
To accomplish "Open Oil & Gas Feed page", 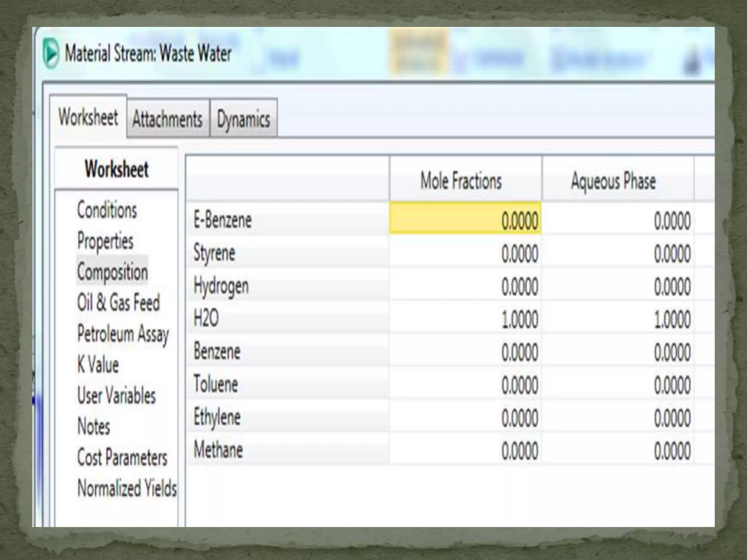I will pos(119,303).
